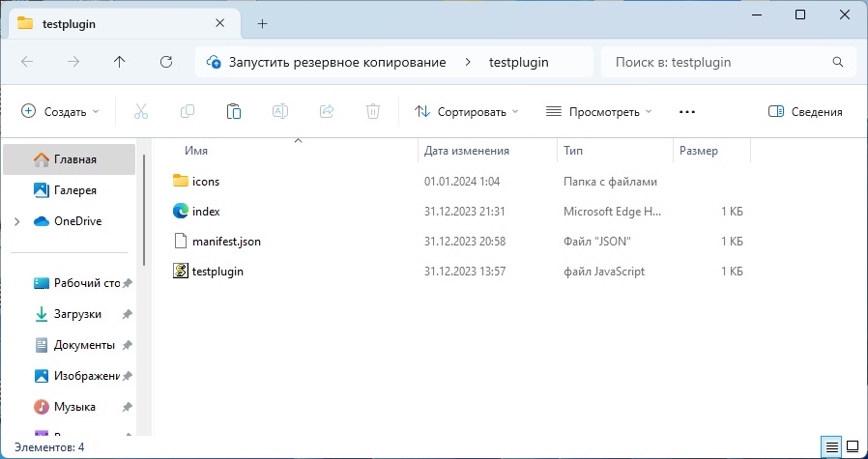The height and width of the screenshot is (459, 868).
Task: Click type файл JavaScript
Action: tap(604, 272)
